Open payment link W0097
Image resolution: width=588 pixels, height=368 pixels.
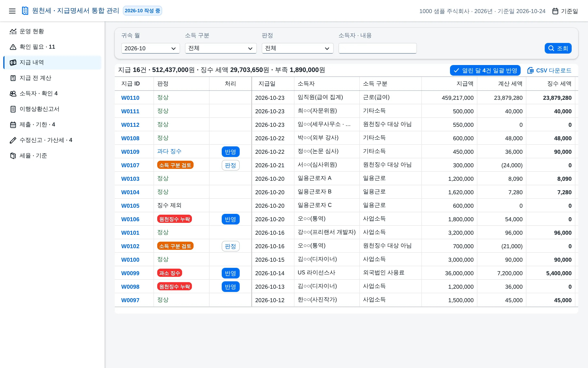pyautogui.click(x=130, y=300)
